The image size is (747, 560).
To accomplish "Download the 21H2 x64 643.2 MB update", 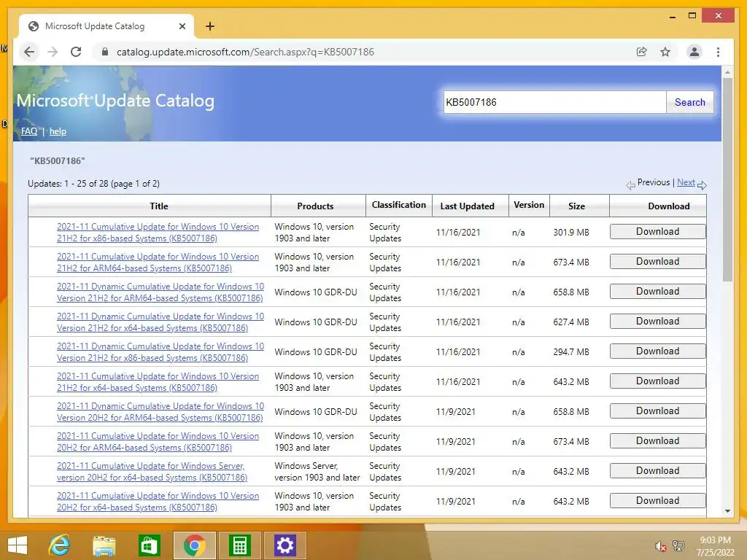I will 657,381.
